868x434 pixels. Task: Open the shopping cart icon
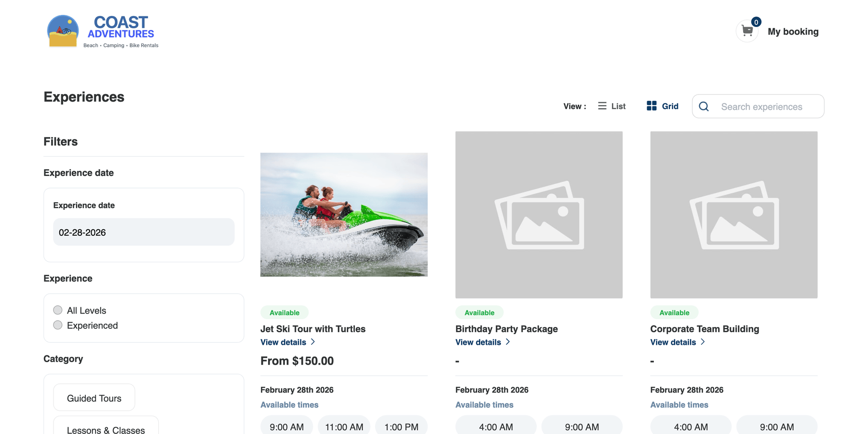tap(747, 30)
